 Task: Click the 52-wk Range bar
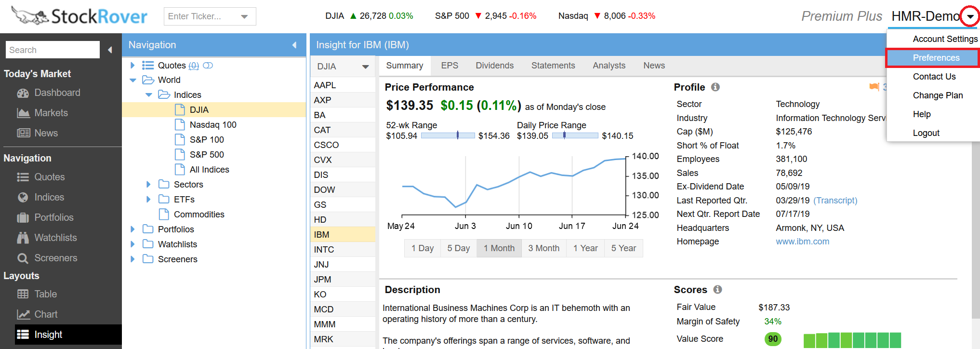pyautogui.click(x=448, y=136)
